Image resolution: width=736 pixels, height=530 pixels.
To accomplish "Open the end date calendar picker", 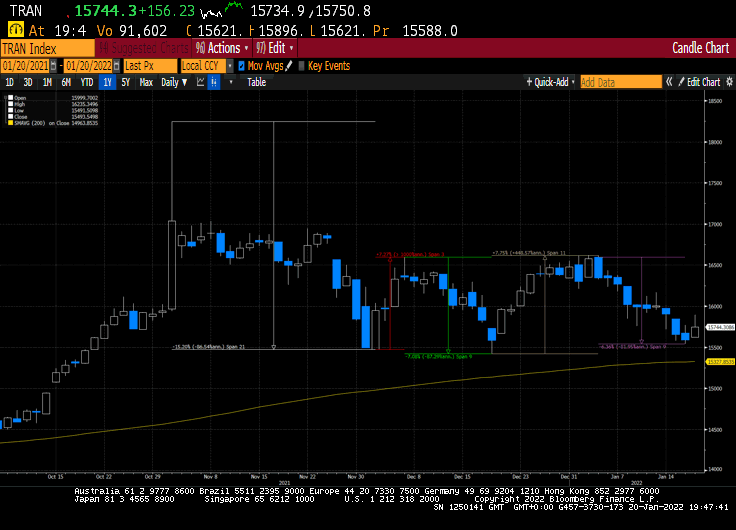I will (116, 66).
